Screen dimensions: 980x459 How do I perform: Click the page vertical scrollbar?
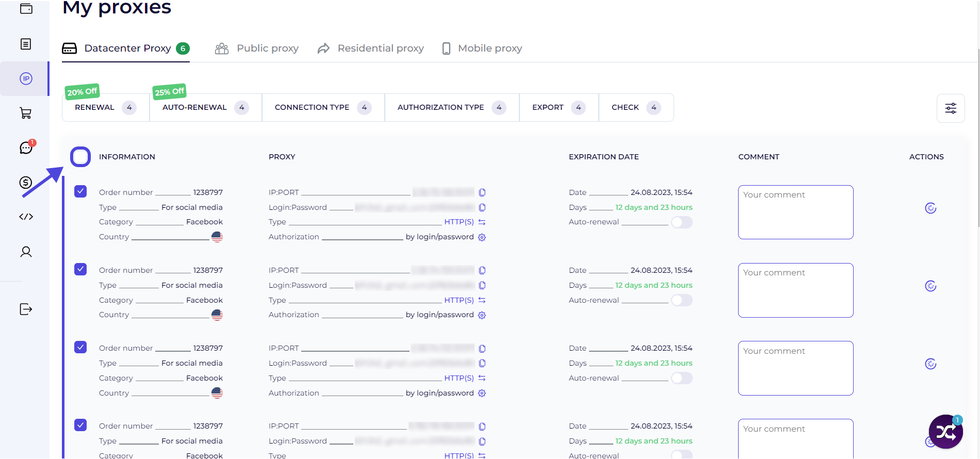[978, 138]
